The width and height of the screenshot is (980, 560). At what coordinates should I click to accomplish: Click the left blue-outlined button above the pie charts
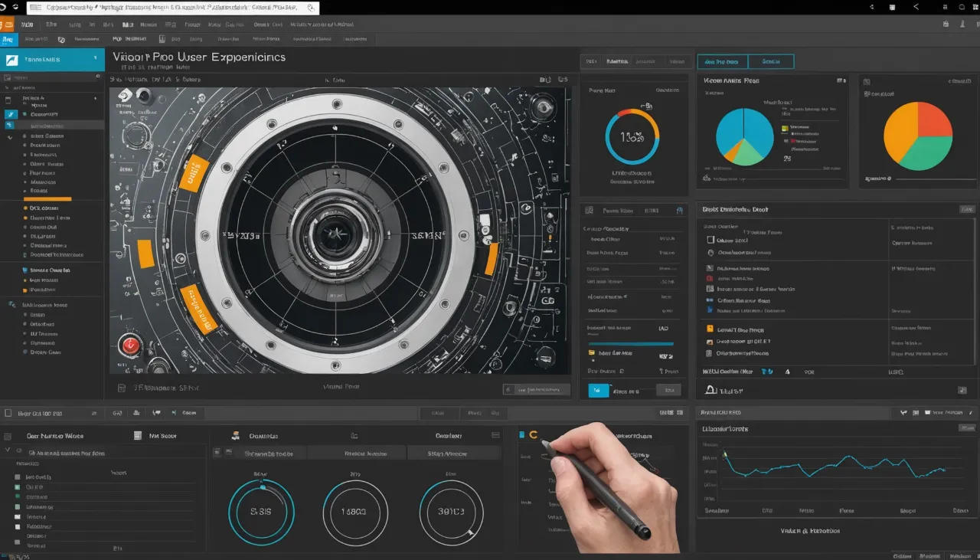coord(722,61)
